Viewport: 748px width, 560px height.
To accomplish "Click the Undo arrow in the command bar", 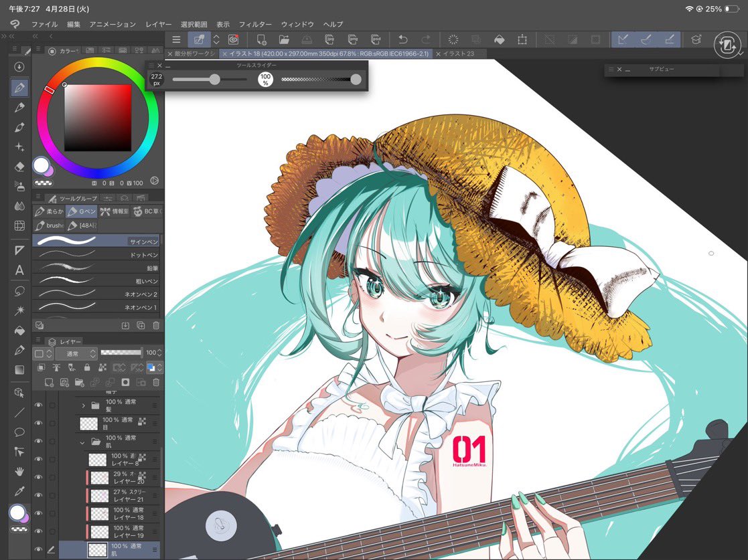I will coord(403,39).
